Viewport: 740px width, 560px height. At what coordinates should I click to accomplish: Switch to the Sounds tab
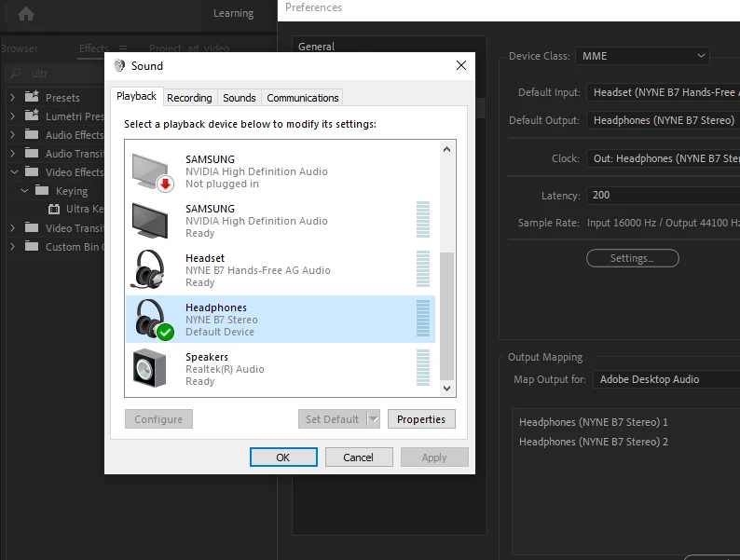pos(240,98)
